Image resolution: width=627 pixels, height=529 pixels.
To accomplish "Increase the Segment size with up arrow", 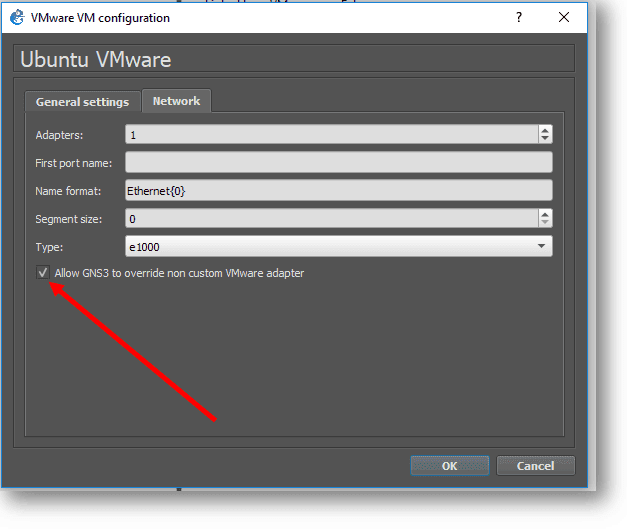I will (x=545, y=214).
